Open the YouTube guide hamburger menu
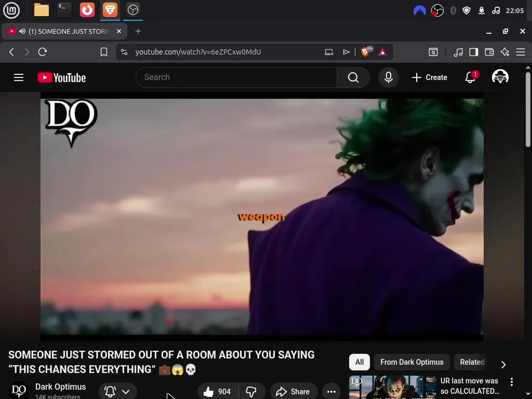The width and height of the screenshot is (532, 399). pos(19,78)
